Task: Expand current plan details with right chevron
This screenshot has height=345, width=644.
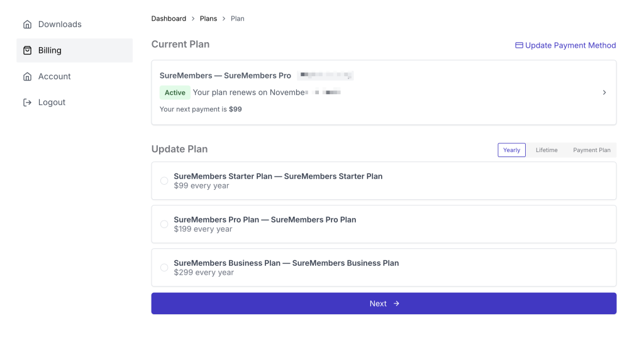Action: [x=604, y=93]
